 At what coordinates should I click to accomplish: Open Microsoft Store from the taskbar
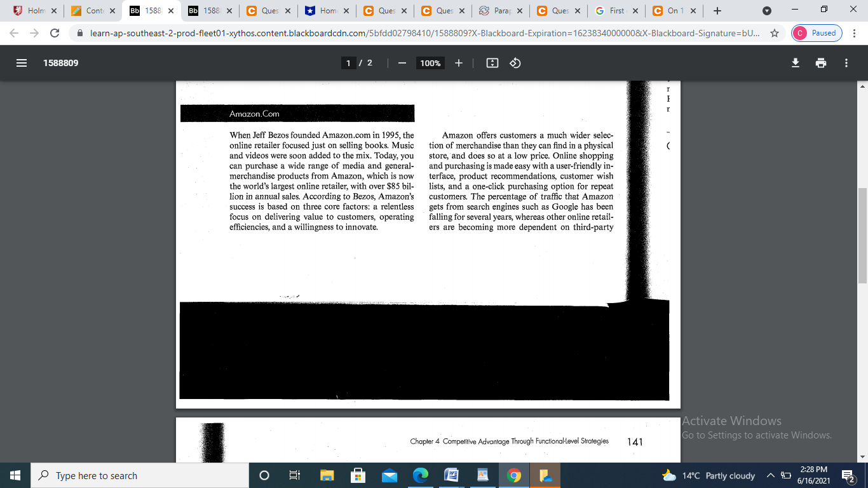click(358, 475)
